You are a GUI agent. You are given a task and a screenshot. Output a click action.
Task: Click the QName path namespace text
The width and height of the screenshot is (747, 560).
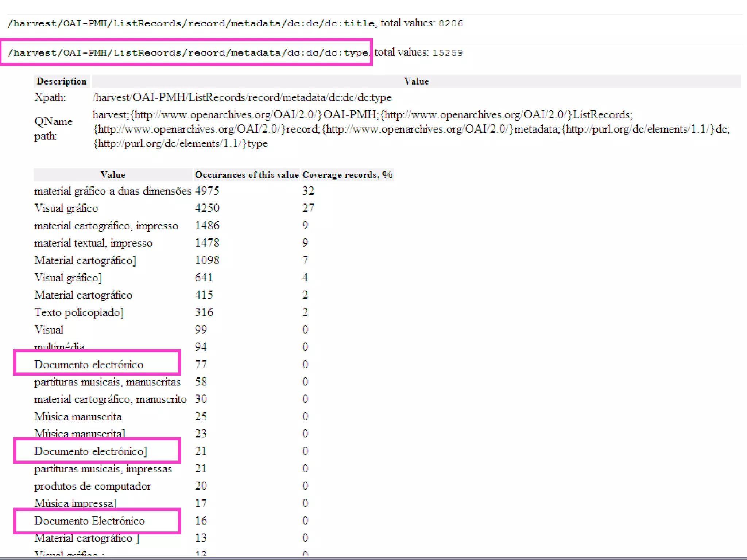(x=411, y=129)
